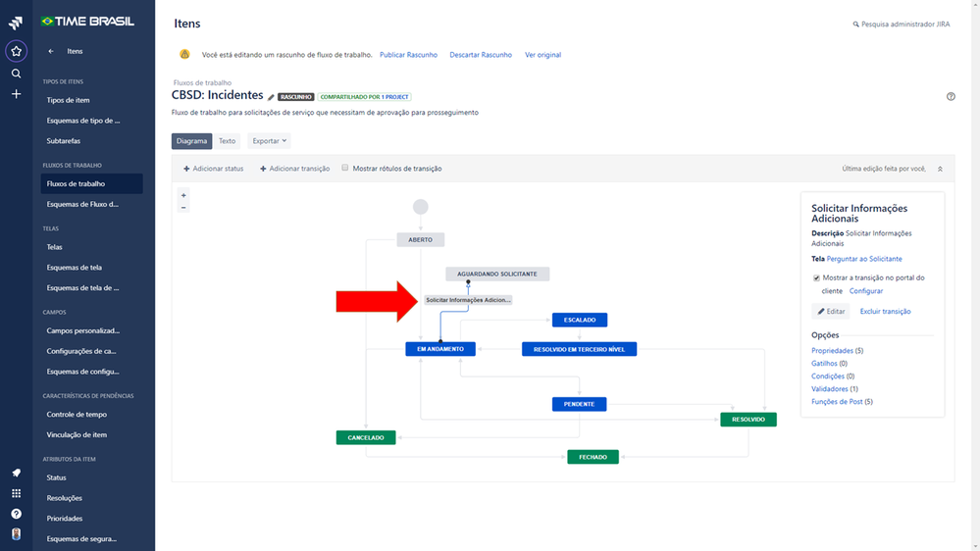Zoom out the diagram with minus button
The height and width of the screenshot is (551, 980).
183,208
